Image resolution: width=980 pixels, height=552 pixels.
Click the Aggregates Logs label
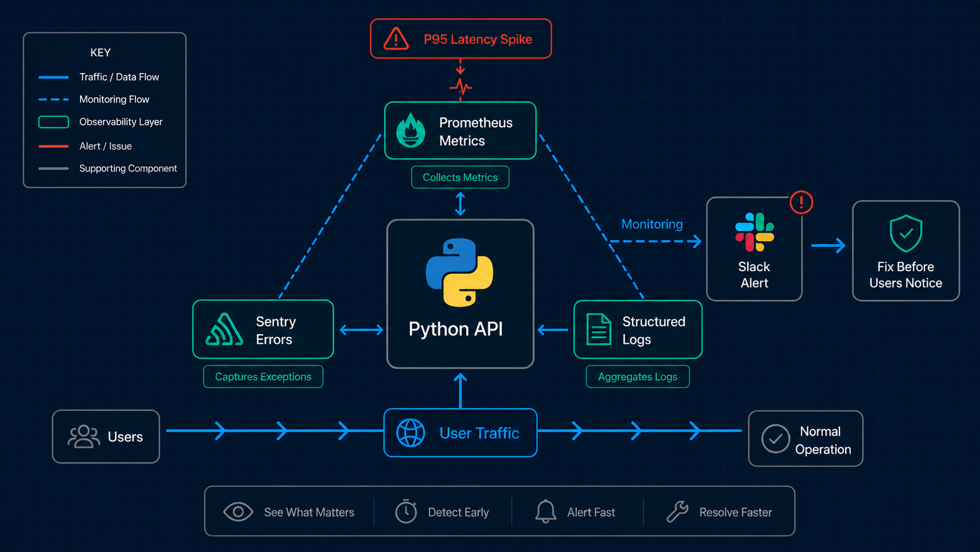click(x=638, y=377)
